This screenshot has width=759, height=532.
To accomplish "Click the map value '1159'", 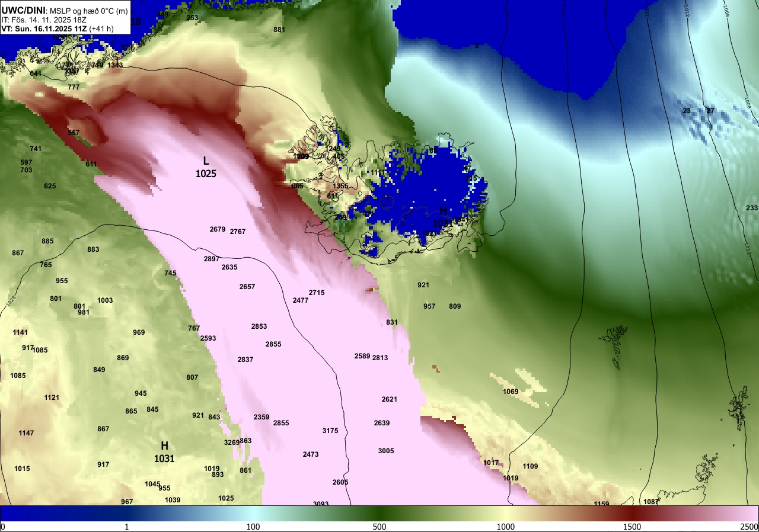I will coord(601,504).
